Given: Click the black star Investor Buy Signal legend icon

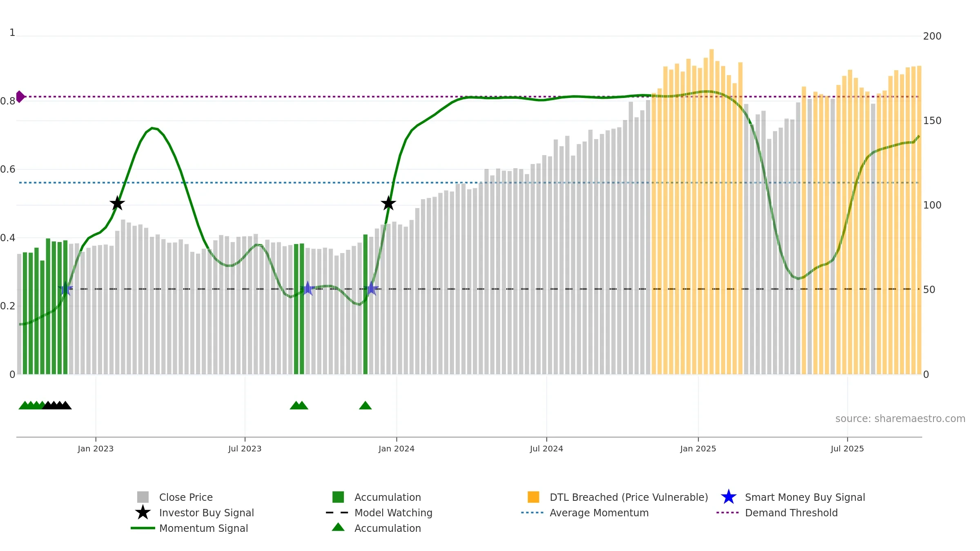Looking at the screenshot, I should point(143,513).
